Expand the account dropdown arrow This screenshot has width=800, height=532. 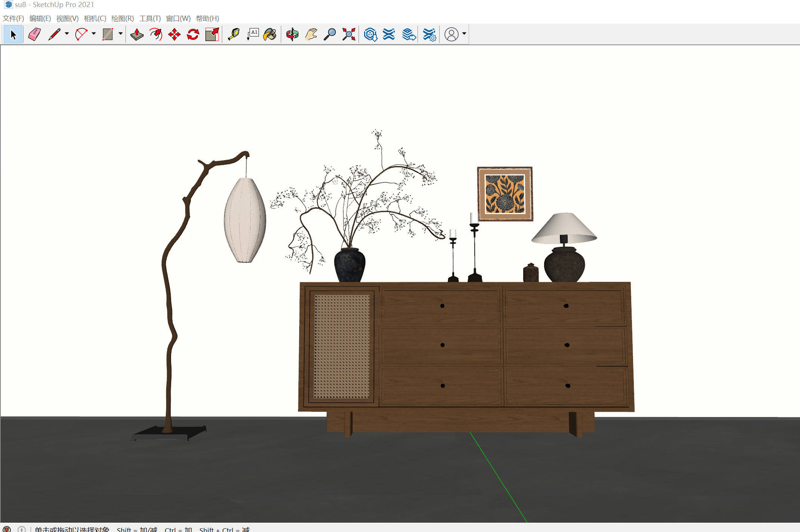pos(464,34)
